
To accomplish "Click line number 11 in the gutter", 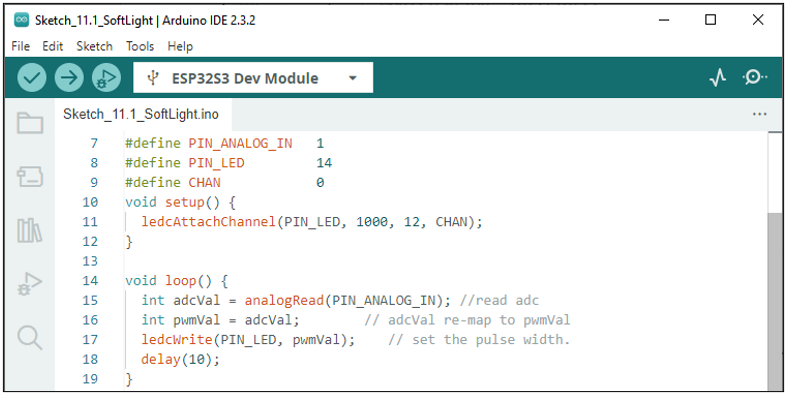I will (90, 222).
